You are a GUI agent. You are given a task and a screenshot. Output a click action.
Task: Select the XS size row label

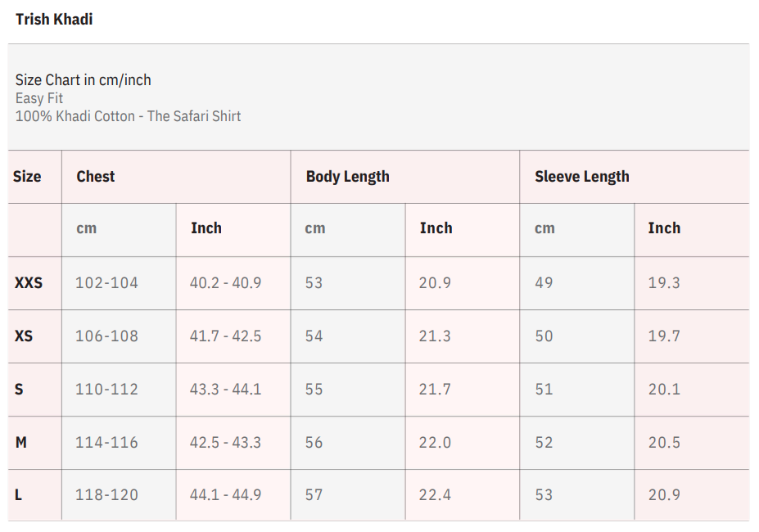24,336
